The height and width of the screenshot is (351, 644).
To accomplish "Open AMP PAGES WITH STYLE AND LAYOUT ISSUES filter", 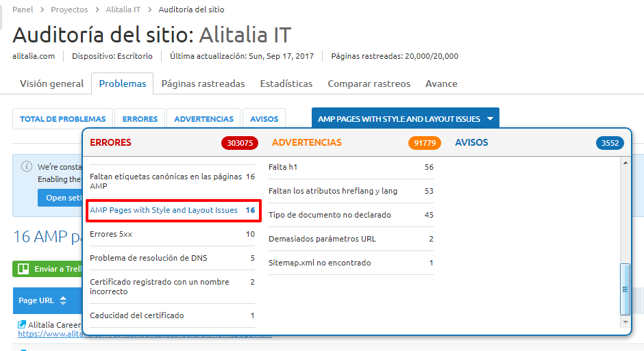I will (406, 118).
